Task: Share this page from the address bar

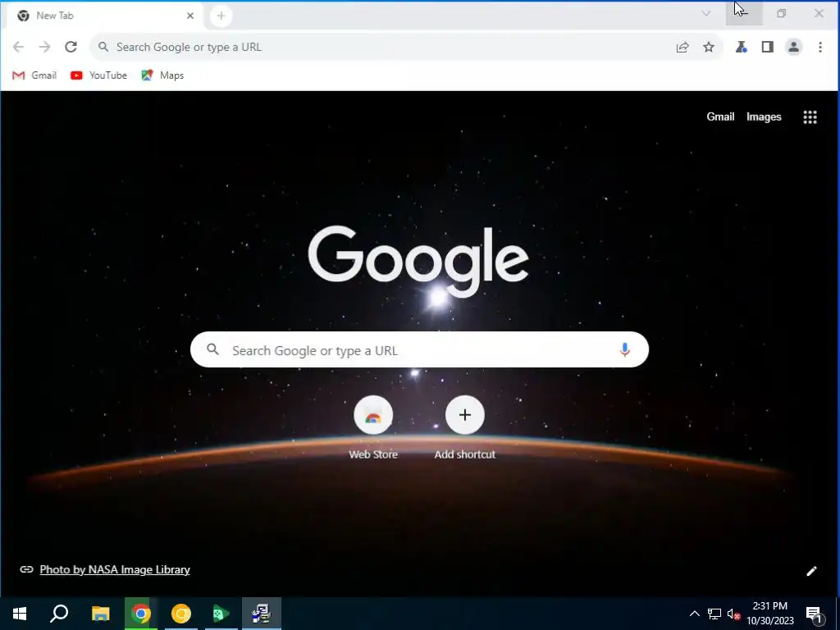Action: coord(682,47)
